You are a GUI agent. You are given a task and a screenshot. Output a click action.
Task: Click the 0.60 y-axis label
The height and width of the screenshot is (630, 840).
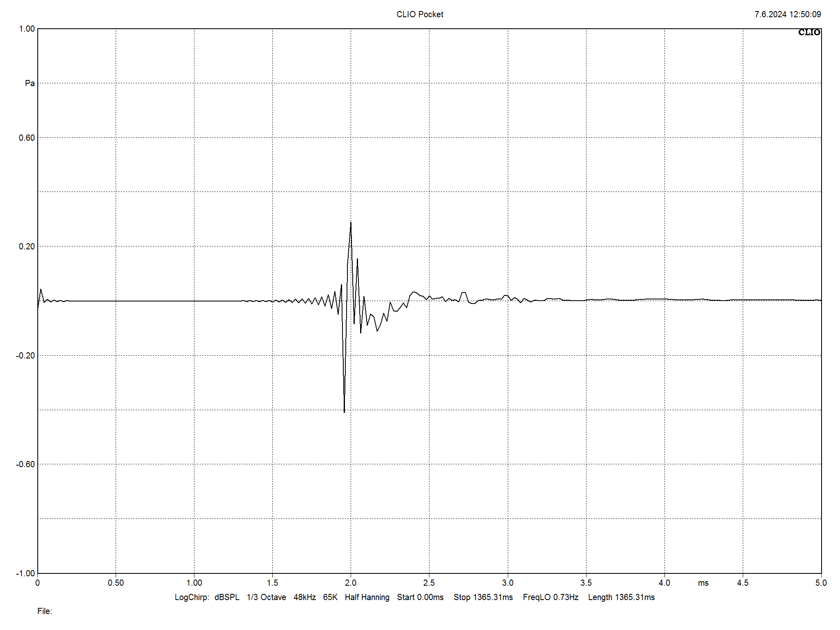pos(27,138)
